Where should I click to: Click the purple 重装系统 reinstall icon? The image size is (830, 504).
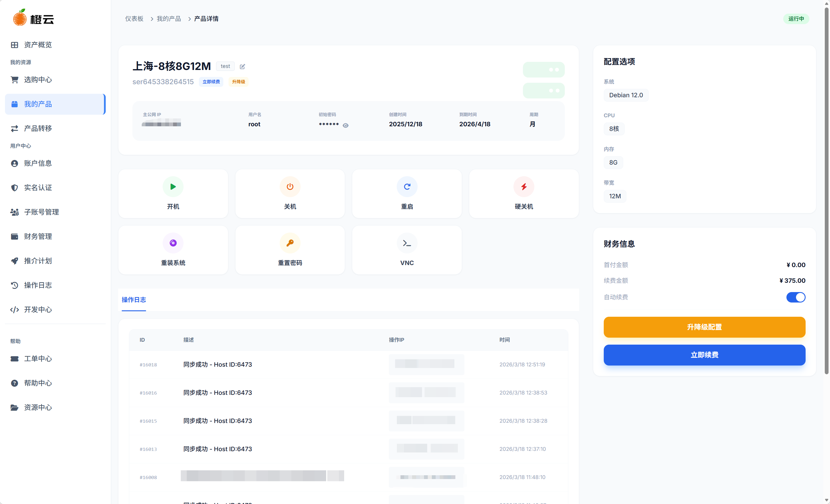tap(173, 243)
